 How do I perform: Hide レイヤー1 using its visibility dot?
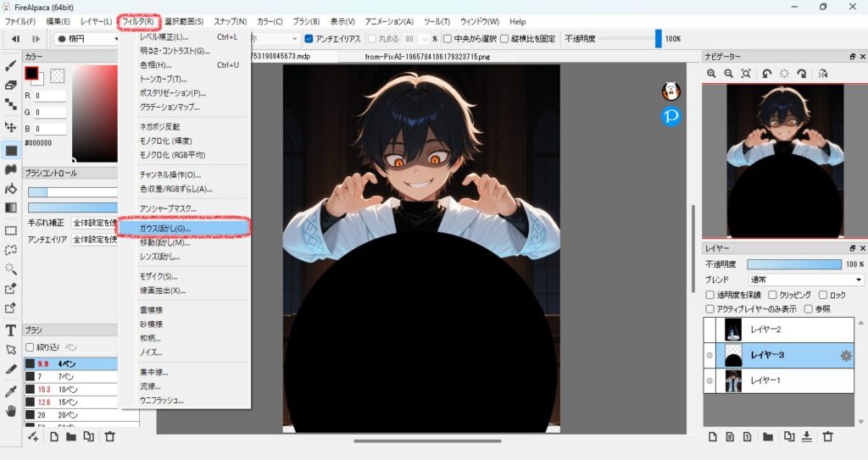tap(710, 381)
